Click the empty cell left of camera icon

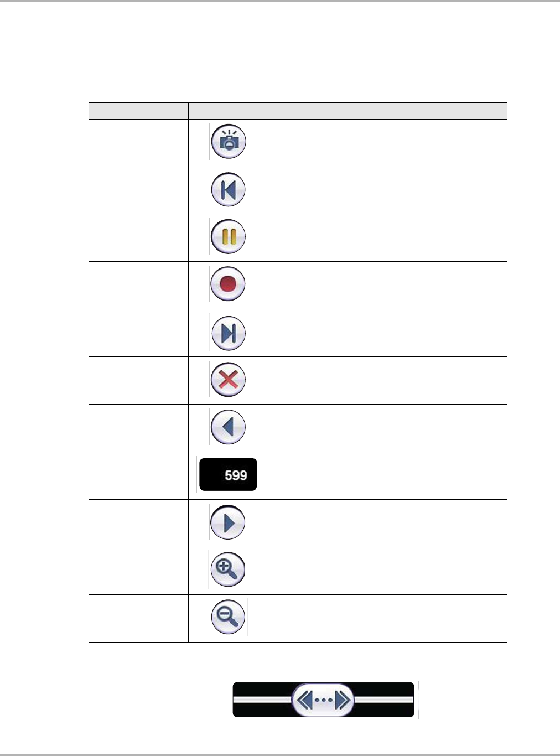point(138,143)
